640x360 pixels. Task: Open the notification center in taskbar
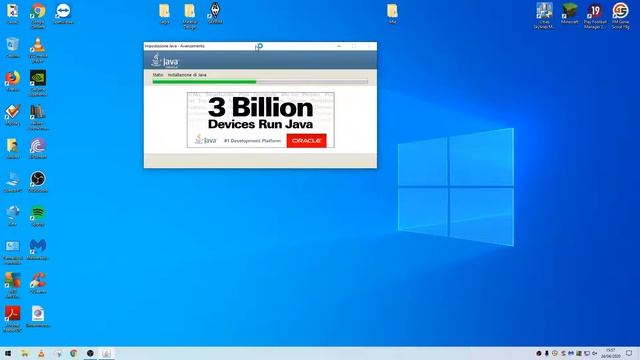coord(629,353)
